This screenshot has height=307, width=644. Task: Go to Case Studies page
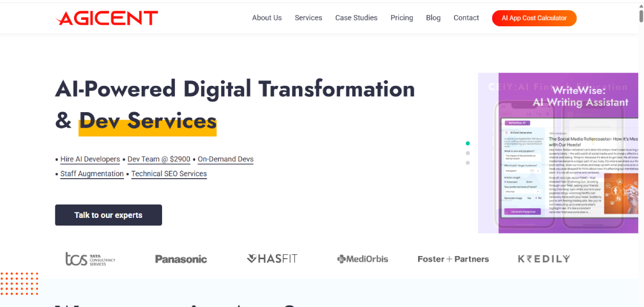coord(356,18)
